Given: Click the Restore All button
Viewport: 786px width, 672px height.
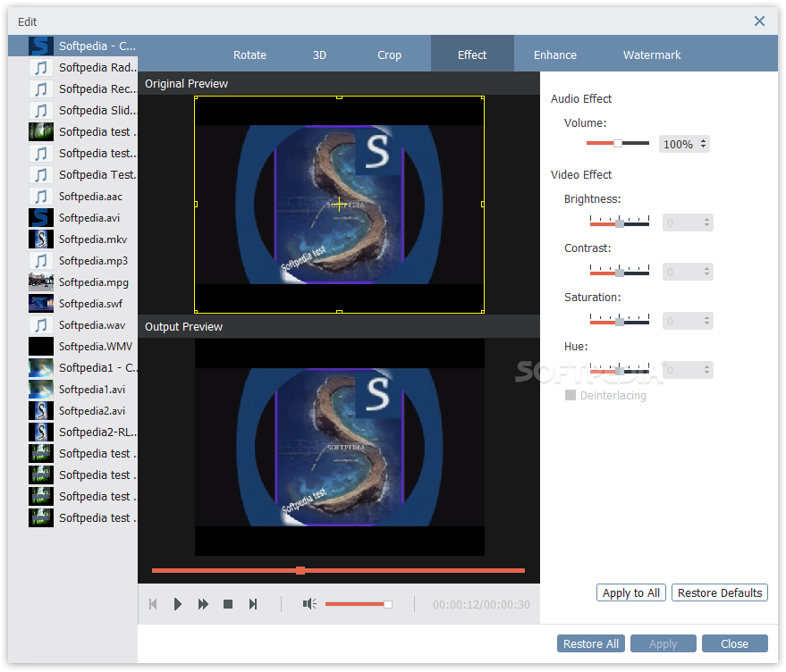Looking at the screenshot, I should [590, 643].
